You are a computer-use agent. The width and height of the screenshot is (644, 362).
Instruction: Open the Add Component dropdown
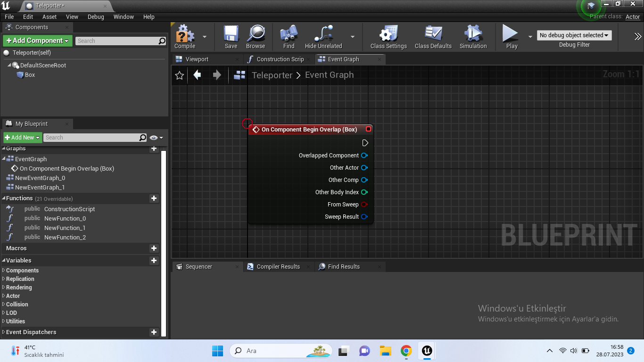(x=38, y=41)
